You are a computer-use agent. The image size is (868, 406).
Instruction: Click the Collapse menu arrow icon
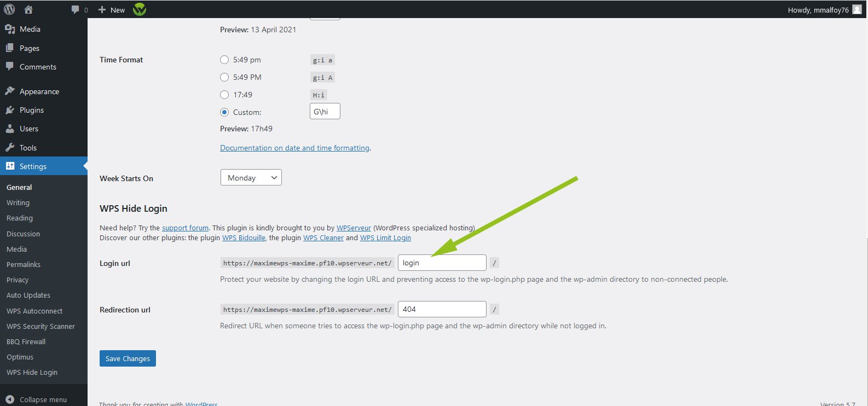(10, 399)
